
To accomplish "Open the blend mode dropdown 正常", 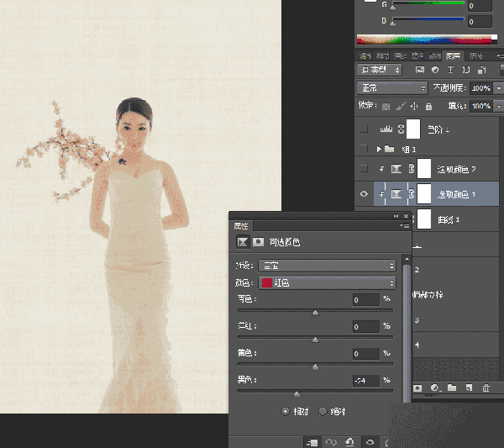I will (x=392, y=87).
